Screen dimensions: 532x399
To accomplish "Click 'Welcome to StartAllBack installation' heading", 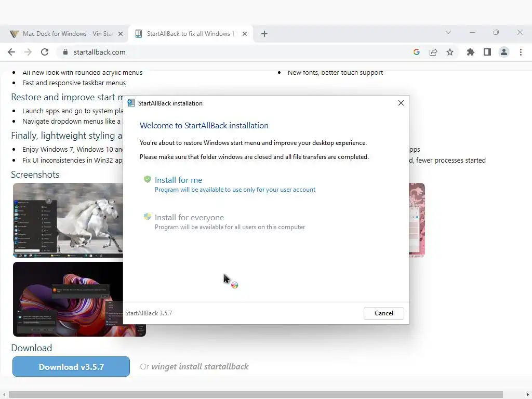I will 204,126.
